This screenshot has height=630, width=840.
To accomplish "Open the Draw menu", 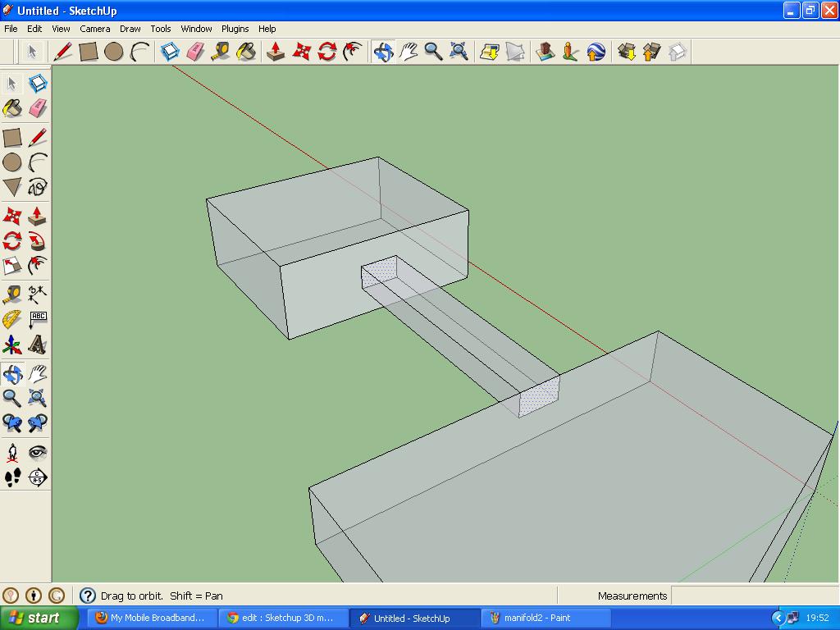I will 130,29.
